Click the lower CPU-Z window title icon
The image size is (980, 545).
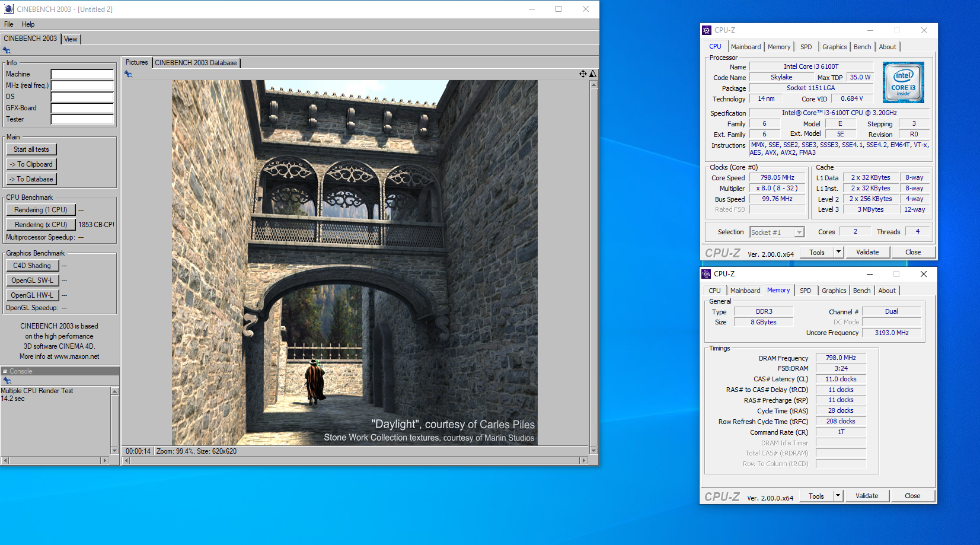point(706,274)
